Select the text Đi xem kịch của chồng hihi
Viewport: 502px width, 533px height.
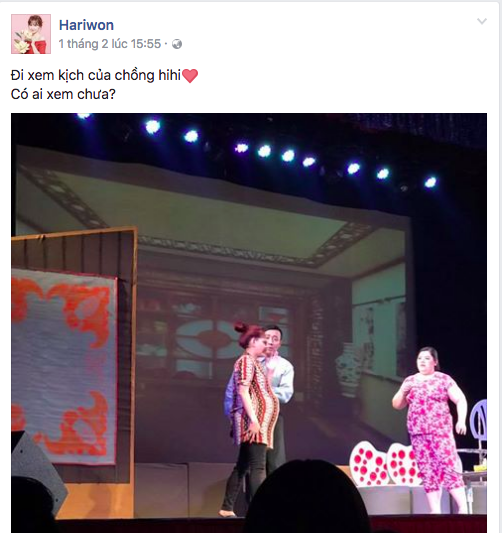pos(96,75)
